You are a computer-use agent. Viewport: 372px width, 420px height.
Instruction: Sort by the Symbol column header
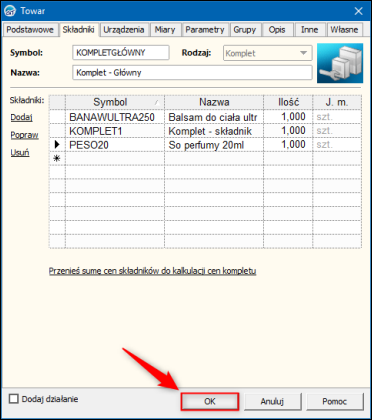(x=115, y=102)
